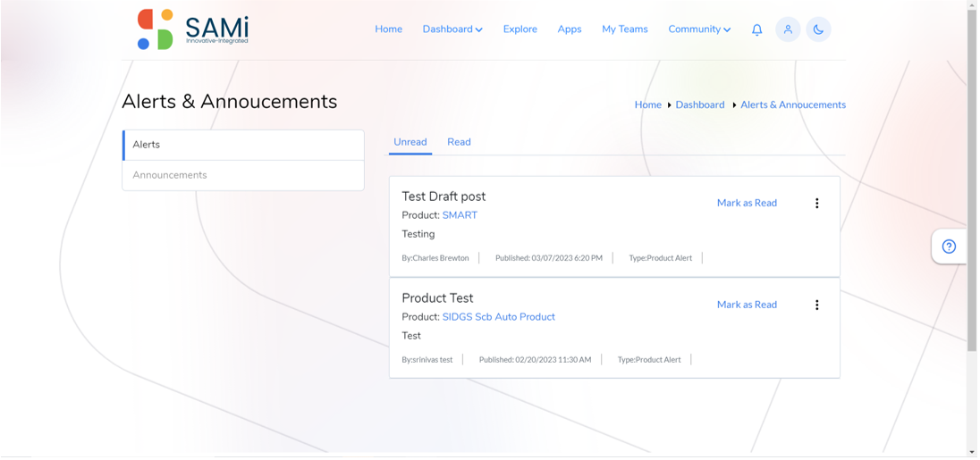The width and height of the screenshot is (980, 460).
Task: Select Announcements in the sidebar
Action: pos(243,175)
